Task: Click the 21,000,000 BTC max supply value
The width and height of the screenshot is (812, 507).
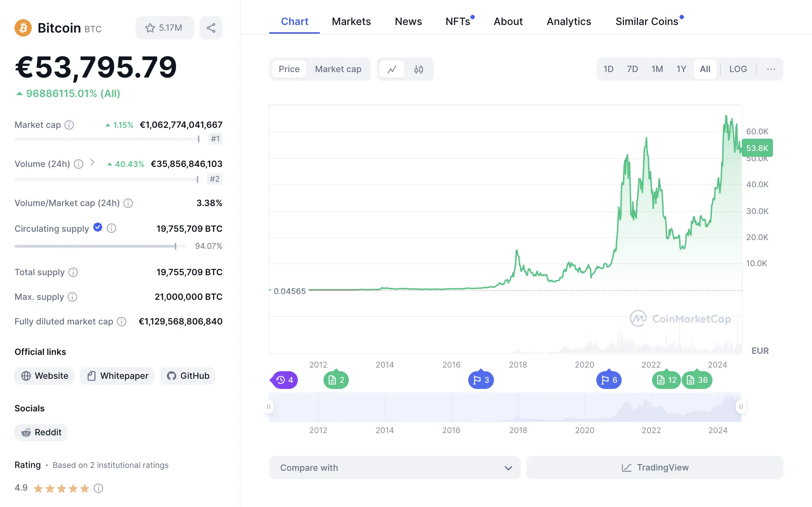Action: (189, 297)
